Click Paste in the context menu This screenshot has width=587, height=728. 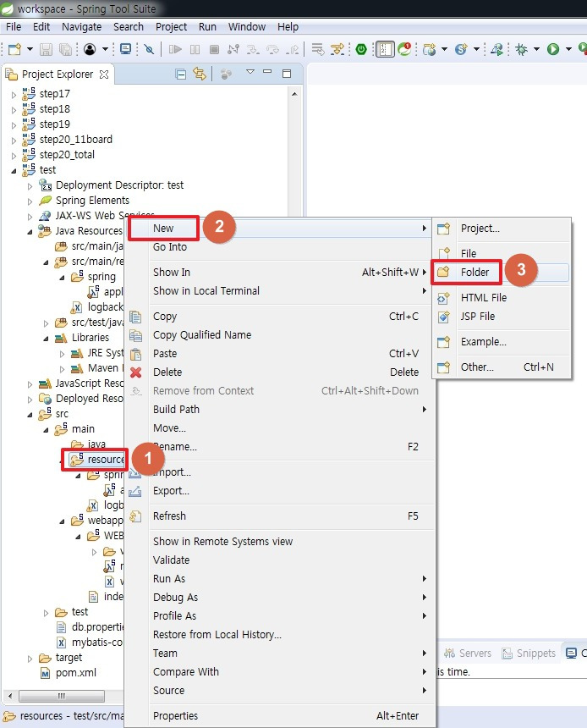278,353
